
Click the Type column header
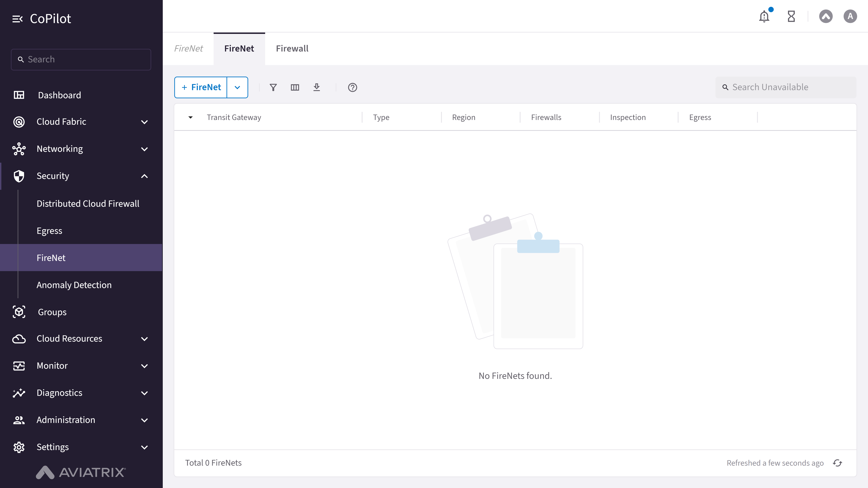pos(381,118)
